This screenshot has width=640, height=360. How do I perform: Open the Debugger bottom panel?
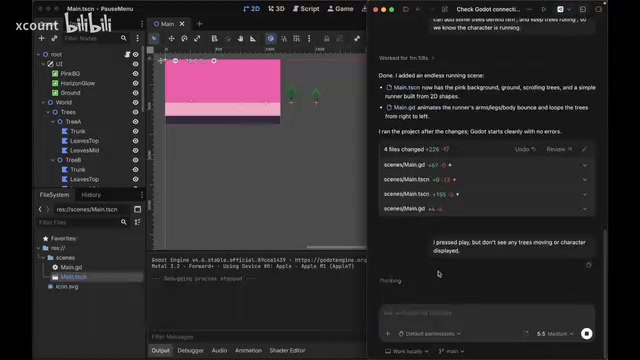click(x=190, y=350)
